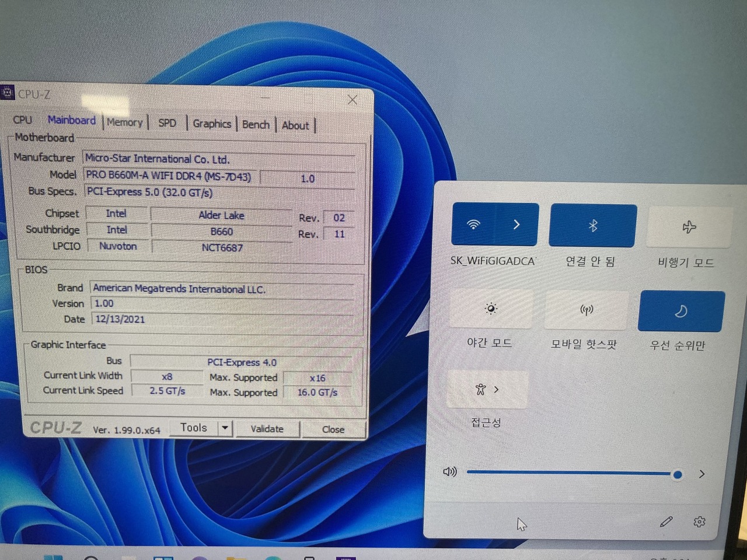Turn on mobile hotspot (모바일 핫스팟)

click(x=587, y=310)
